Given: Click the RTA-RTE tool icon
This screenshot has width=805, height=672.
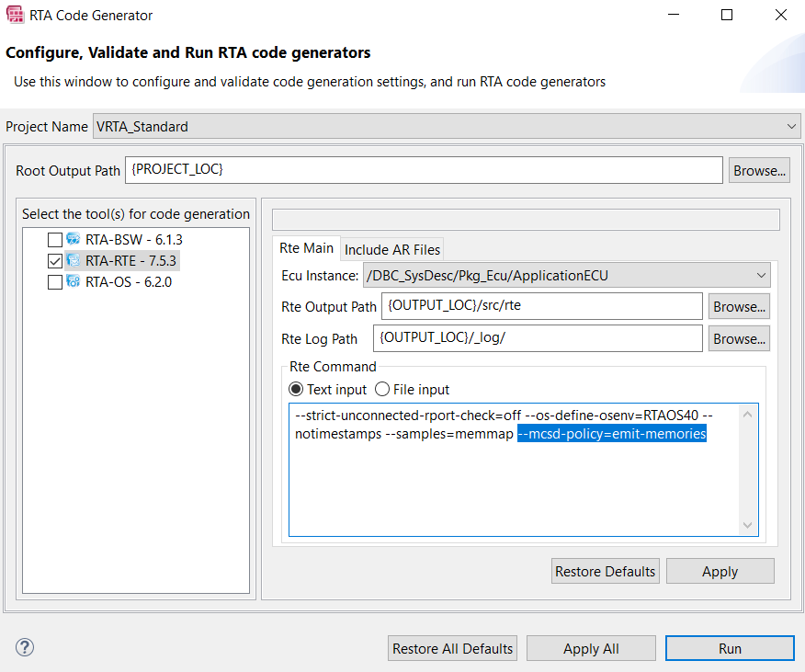Looking at the screenshot, I should [x=74, y=260].
